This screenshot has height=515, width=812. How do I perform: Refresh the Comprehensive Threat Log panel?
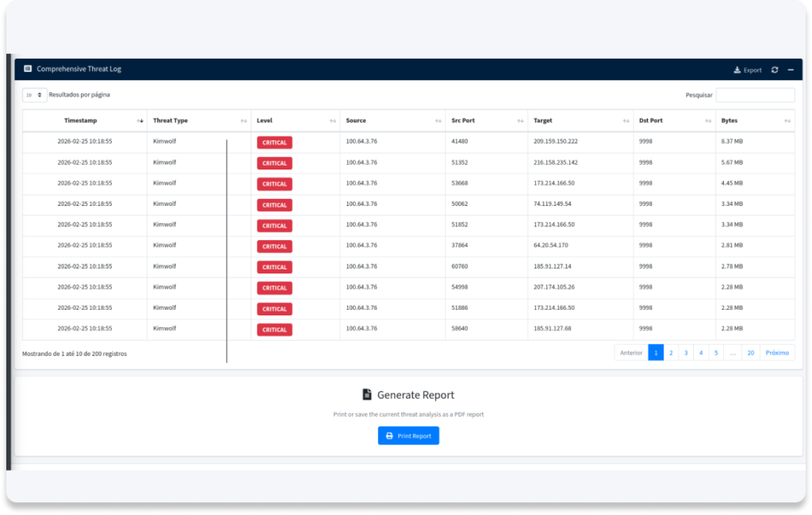coord(775,70)
